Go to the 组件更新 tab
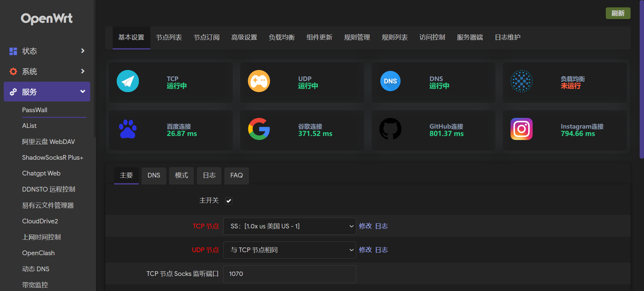Image resolution: width=644 pixels, height=291 pixels. (x=319, y=38)
